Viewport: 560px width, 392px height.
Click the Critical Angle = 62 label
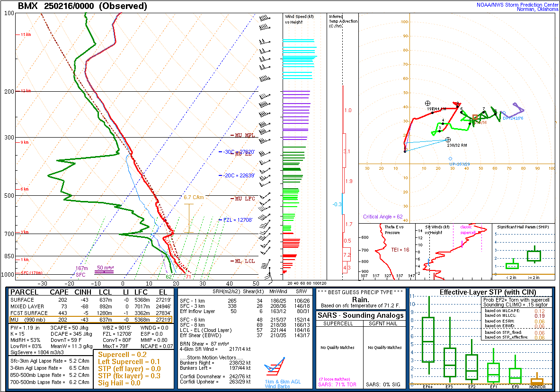[383, 217]
